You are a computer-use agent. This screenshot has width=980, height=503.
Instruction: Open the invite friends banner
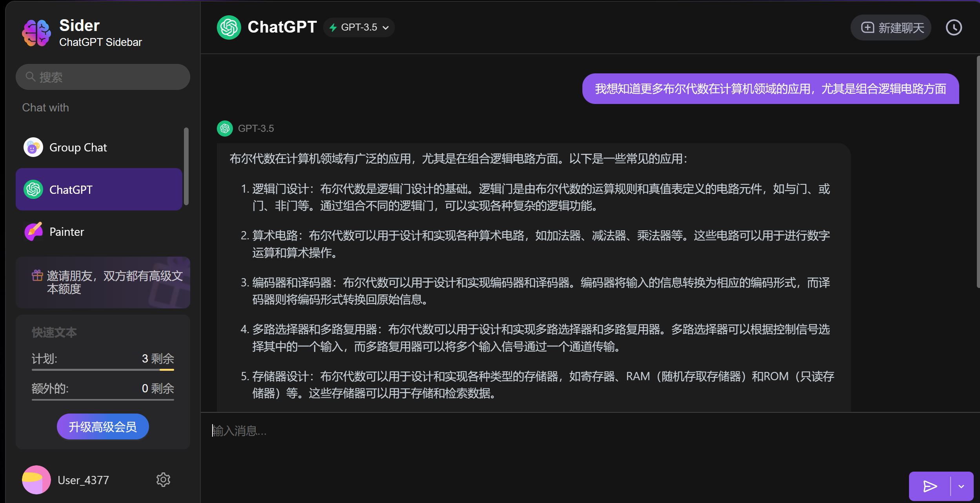[x=103, y=282]
